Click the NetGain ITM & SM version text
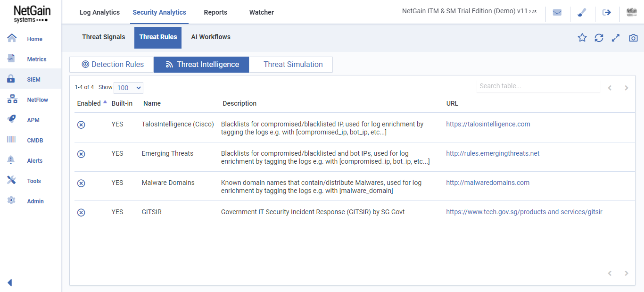The width and height of the screenshot is (644, 292). pyautogui.click(x=469, y=11)
